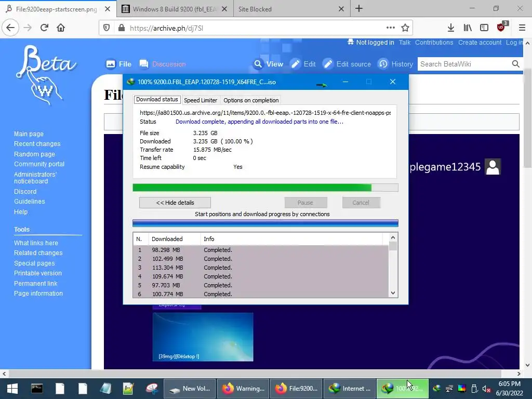Open What links here tool link
The height and width of the screenshot is (399, 532).
click(36, 243)
